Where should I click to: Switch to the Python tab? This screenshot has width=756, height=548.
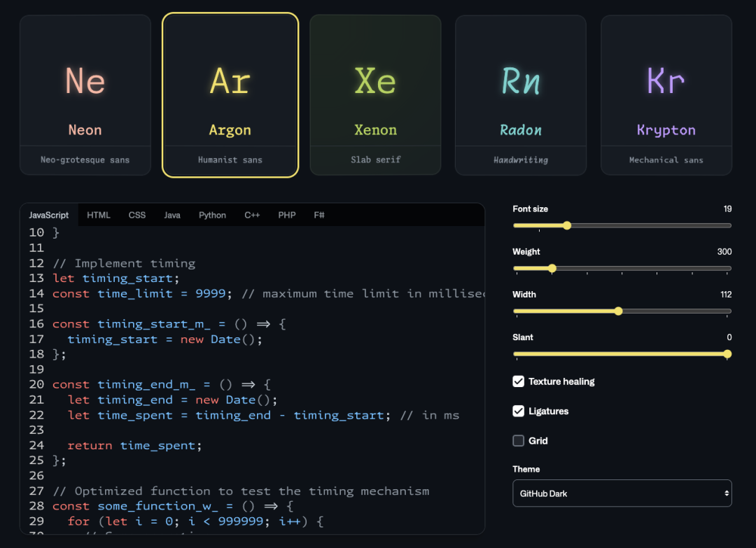[x=212, y=215]
